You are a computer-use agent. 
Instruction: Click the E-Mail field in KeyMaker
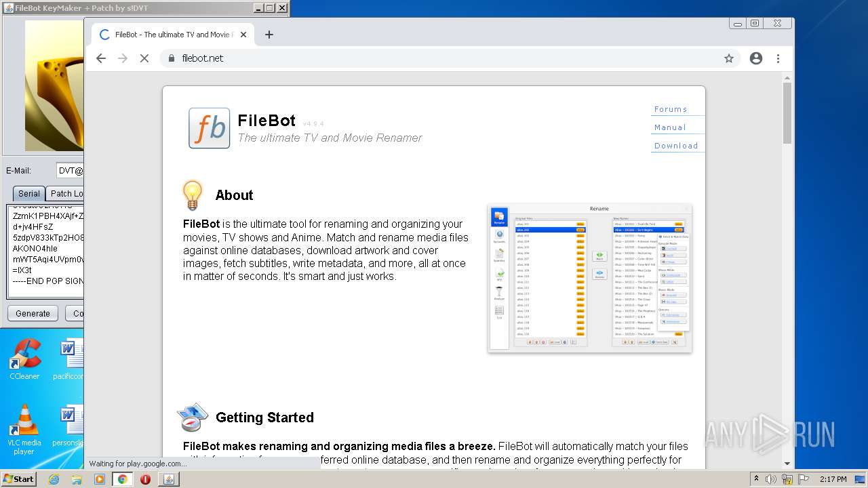(69, 171)
